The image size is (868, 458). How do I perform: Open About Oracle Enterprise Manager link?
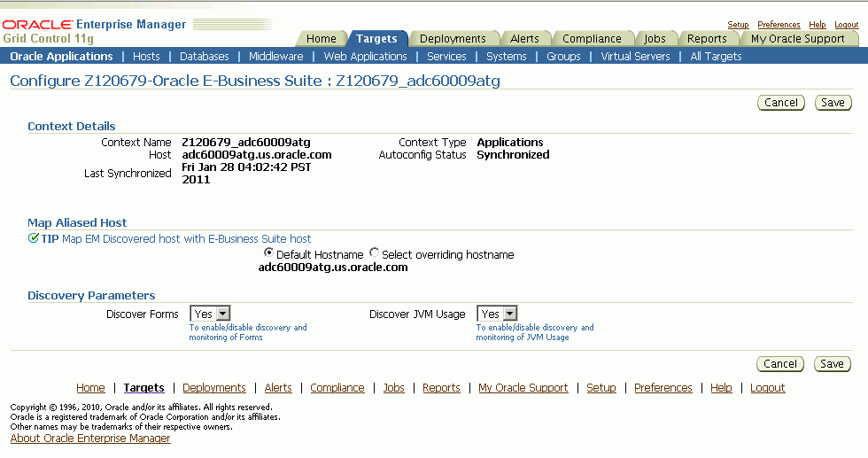pyautogui.click(x=90, y=438)
